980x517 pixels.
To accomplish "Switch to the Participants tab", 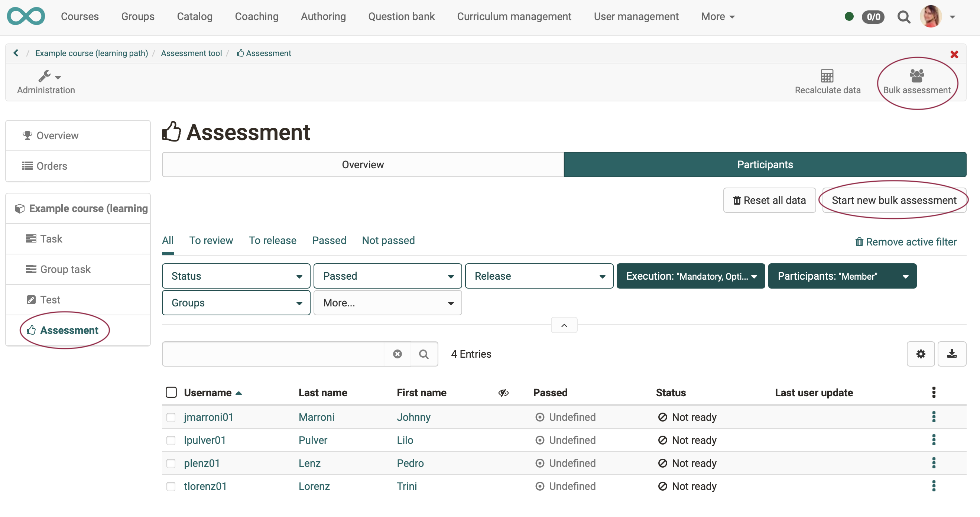I will [x=765, y=164].
